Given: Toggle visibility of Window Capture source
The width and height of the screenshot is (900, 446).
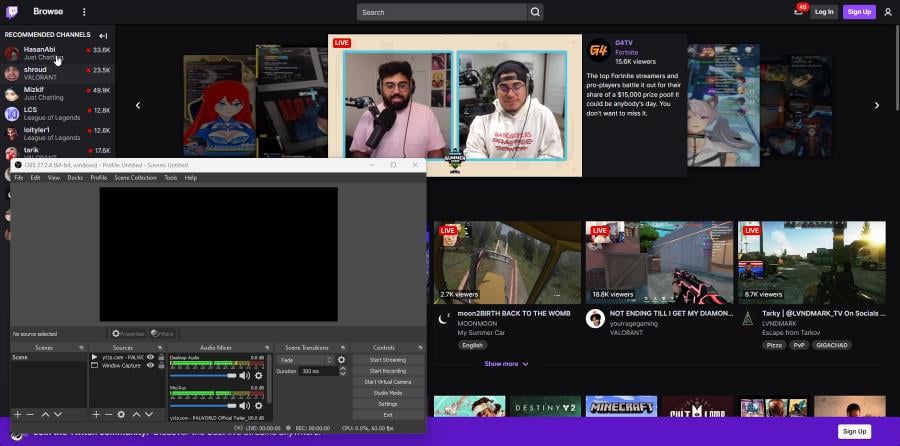Looking at the screenshot, I should tap(150, 366).
